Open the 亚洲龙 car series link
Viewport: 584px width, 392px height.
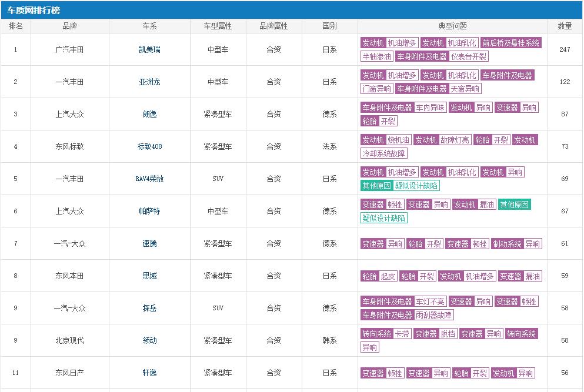coord(149,82)
